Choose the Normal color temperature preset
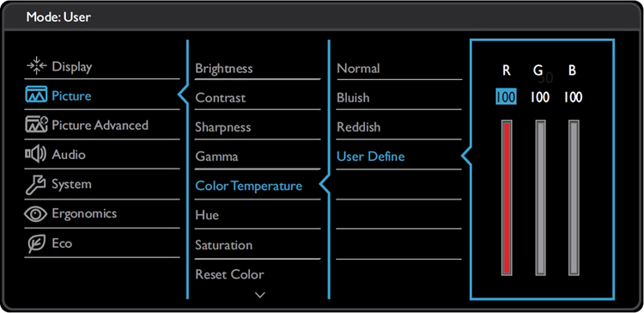The image size is (644, 313). point(358,68)
